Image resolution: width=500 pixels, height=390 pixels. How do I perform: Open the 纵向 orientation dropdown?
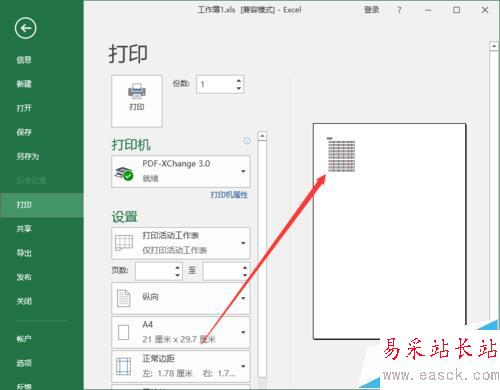[181, 298]
